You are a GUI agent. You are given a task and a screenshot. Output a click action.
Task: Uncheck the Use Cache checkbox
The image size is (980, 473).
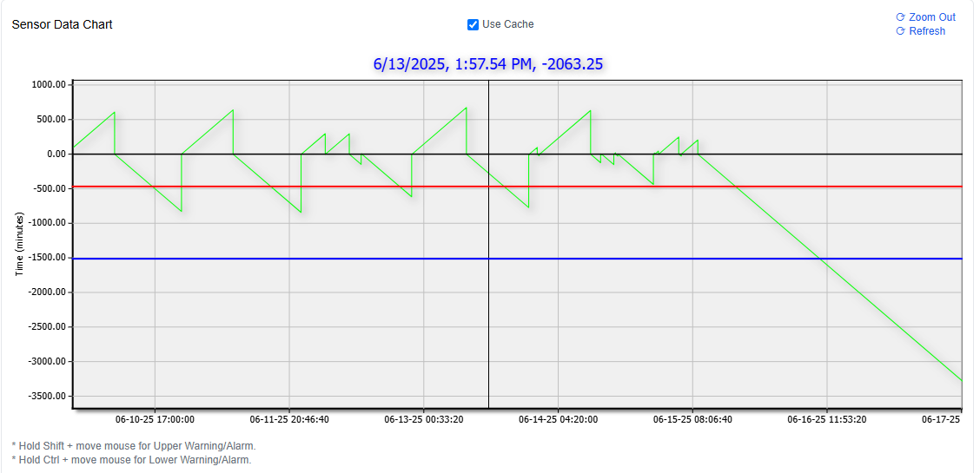coord(473,24)
